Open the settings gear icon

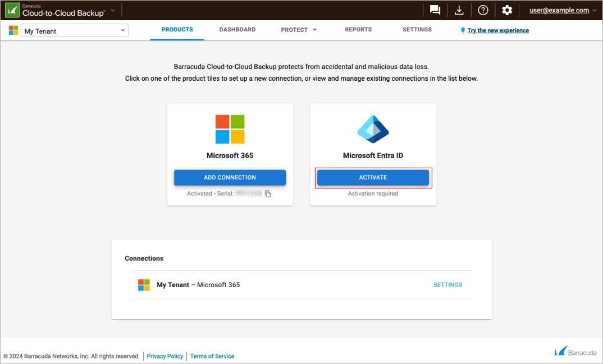[x=506, y=10]
